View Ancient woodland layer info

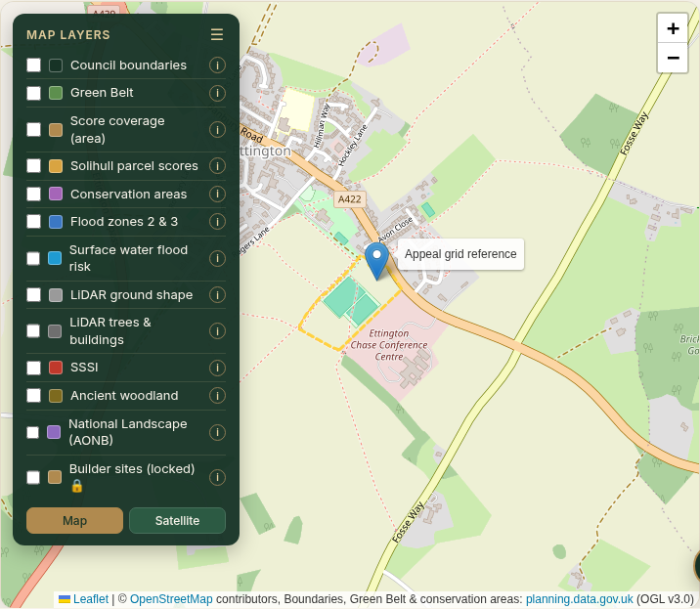pos(217,396)
